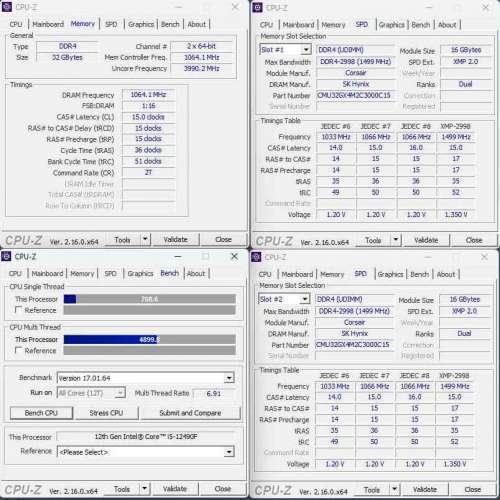Open Mainboard tab in Slot #2 SPD window

(x=297, y=274)
